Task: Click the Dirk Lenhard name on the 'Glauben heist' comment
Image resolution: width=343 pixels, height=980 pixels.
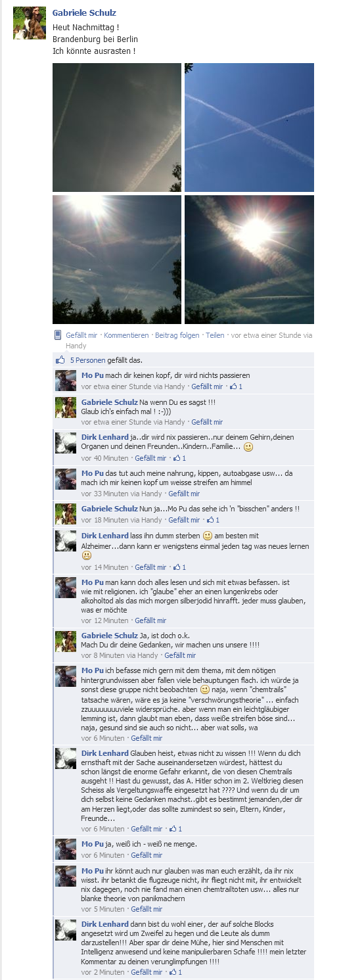Action: pos(105,753)
